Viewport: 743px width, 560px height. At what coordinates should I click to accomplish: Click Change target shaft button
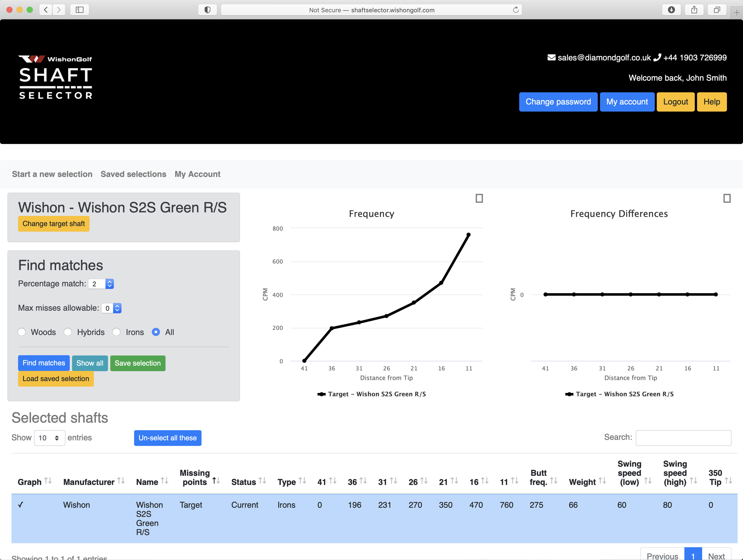coord(54,224)
